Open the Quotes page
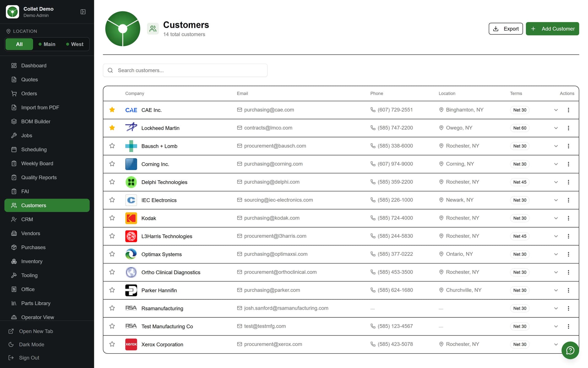Image resolution: width=588 pixels, height=368 pixels. 47,79
